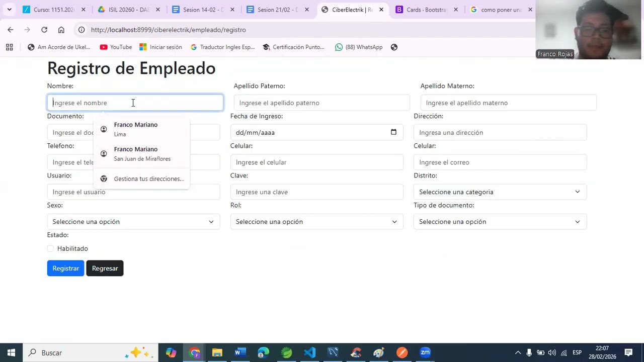The height and width of the screenshot is (362, 644).
Task: Open Microsoft Edge from the taskbar
Action: point(263,352)
